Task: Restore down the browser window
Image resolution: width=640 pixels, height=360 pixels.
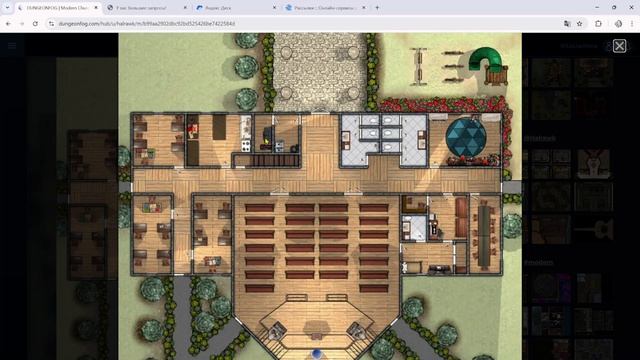Action: [x=614, y=7]
